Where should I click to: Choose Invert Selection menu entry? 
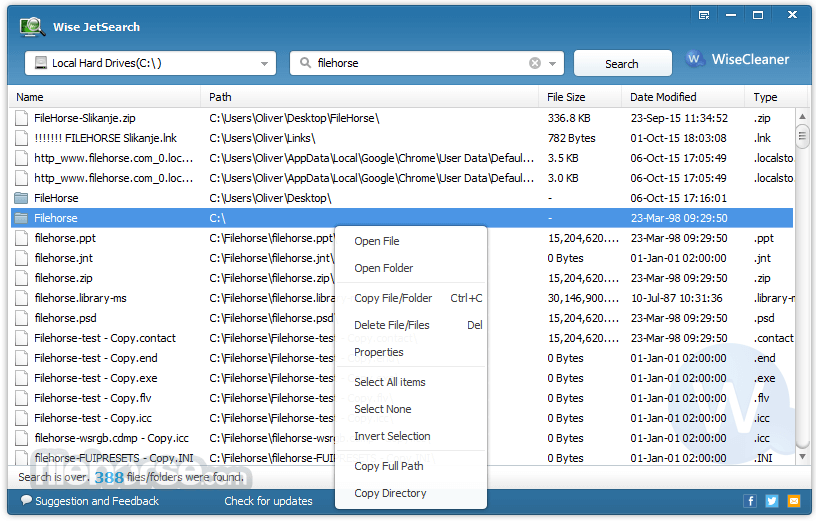click(x=411, y=436)
